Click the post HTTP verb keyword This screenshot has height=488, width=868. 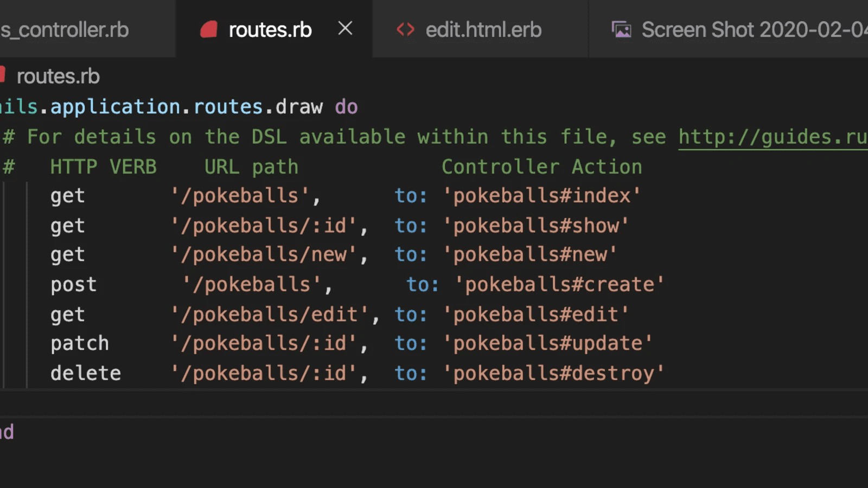74,285
